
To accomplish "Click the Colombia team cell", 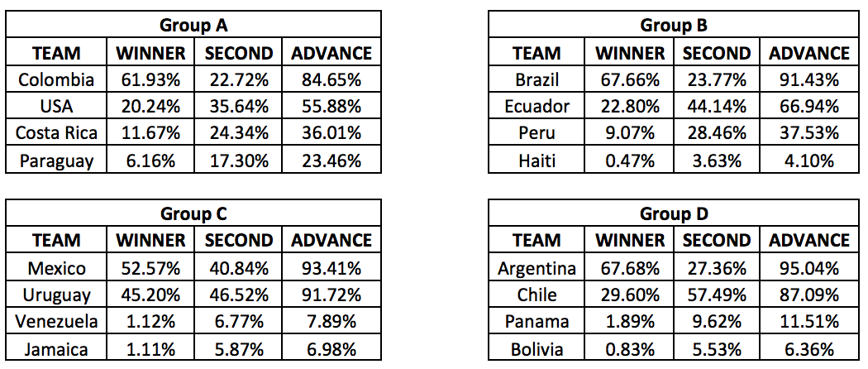I will (56, 80).
